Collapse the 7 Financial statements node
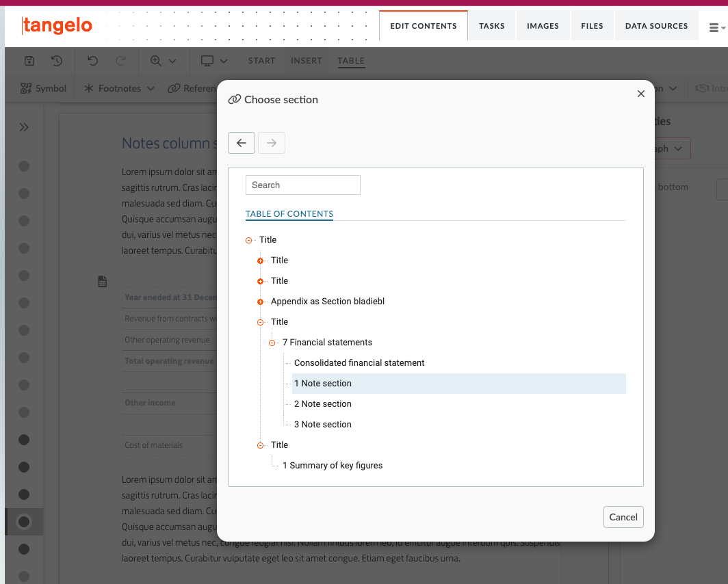 click(272, 343)
